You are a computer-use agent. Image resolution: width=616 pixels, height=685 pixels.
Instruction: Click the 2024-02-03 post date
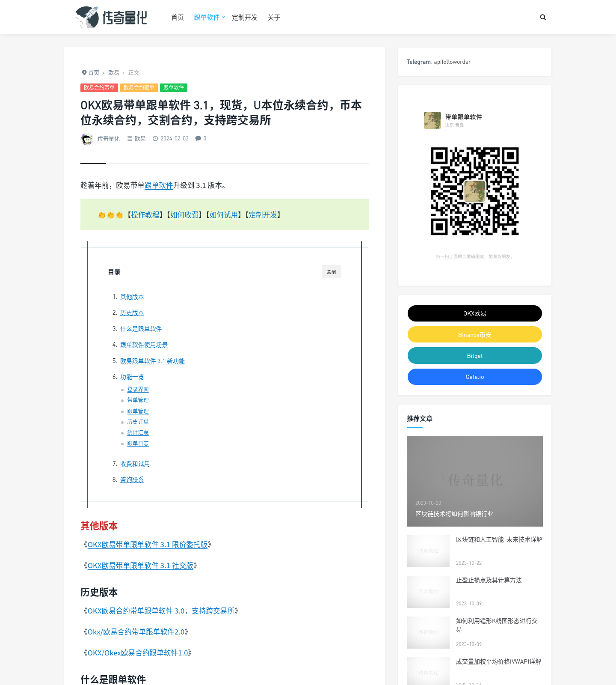175,139
